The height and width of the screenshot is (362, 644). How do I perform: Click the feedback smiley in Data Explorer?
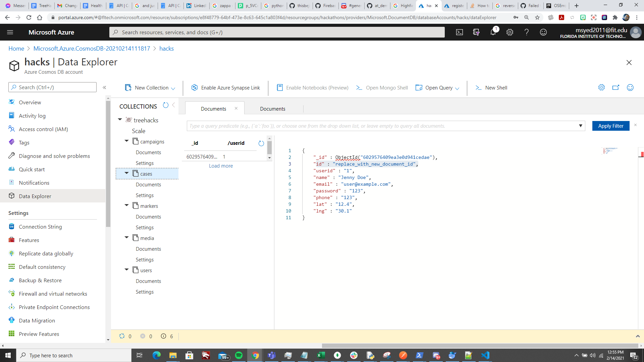point(630,87)
